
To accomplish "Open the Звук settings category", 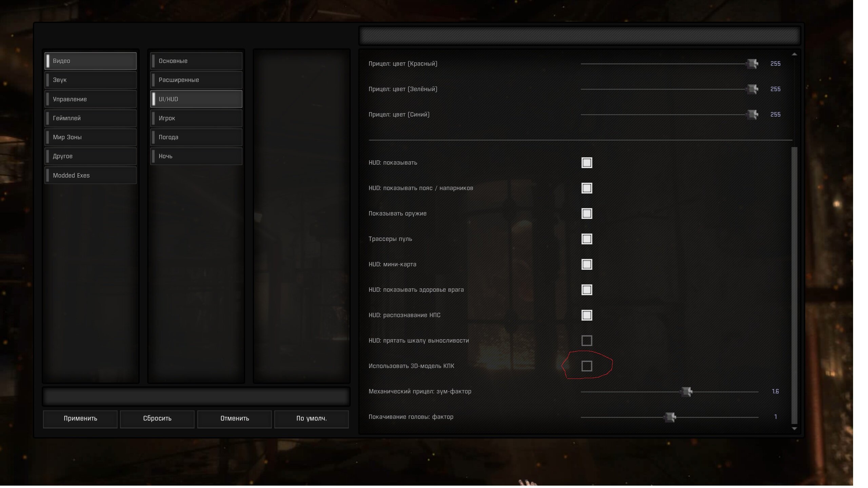I will tap(91, 80).
